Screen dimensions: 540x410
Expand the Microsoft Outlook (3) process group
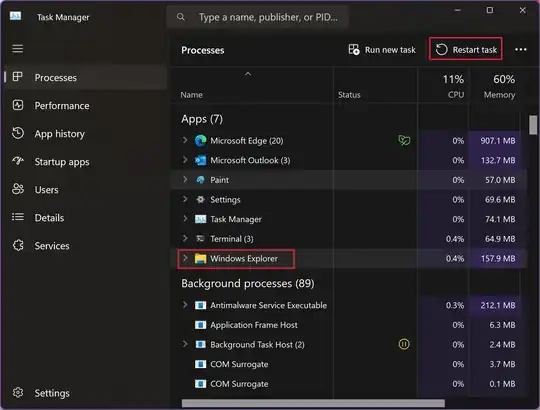185,160
